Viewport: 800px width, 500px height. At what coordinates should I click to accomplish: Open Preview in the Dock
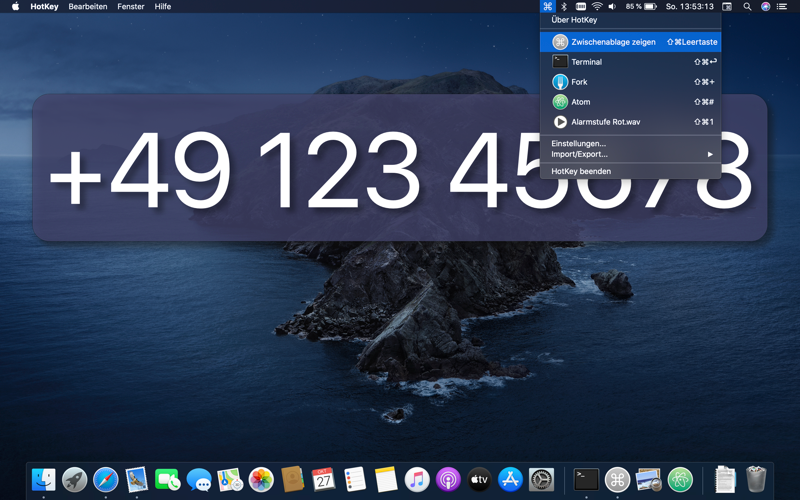pos(648,480)
